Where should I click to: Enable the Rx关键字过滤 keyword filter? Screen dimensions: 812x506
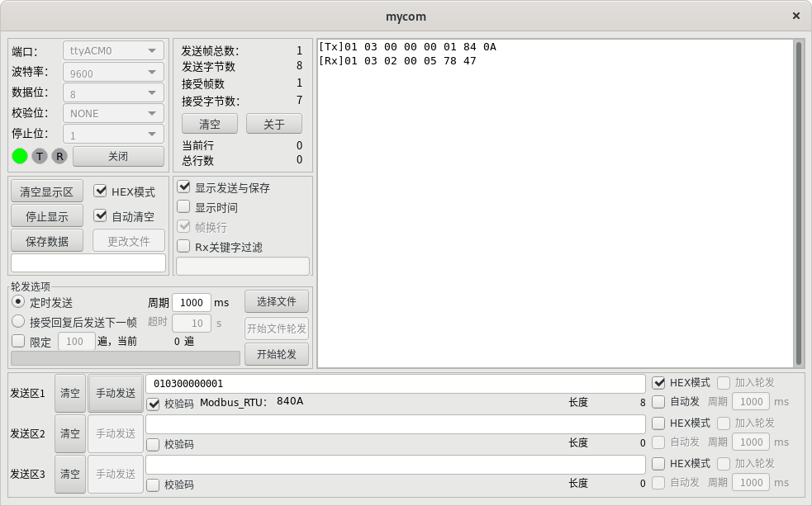(x=183, y=245)
